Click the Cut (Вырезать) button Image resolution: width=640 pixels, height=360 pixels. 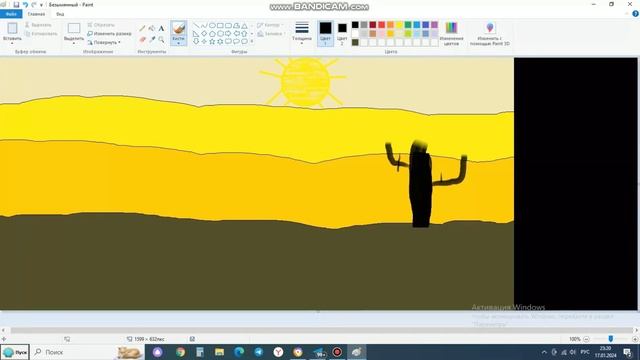click(38, 25)
